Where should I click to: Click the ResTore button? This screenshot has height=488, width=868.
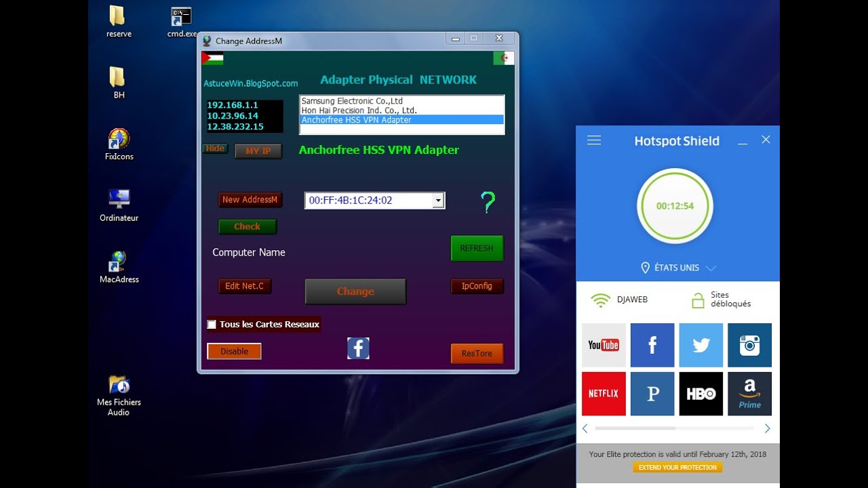click(x=477, y=353)
